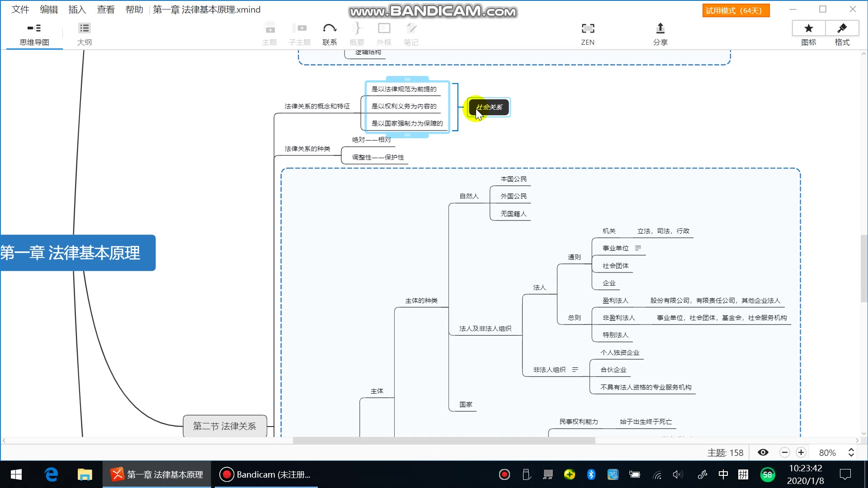
Task: Click the zoom in plus button
Action: pyautogui.click(x=801, y=453)
